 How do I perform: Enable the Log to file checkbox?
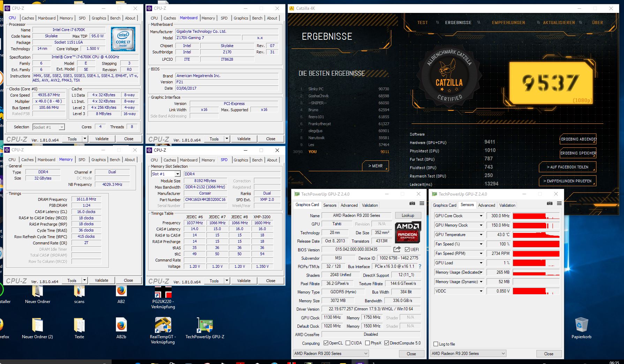[436, 344]
